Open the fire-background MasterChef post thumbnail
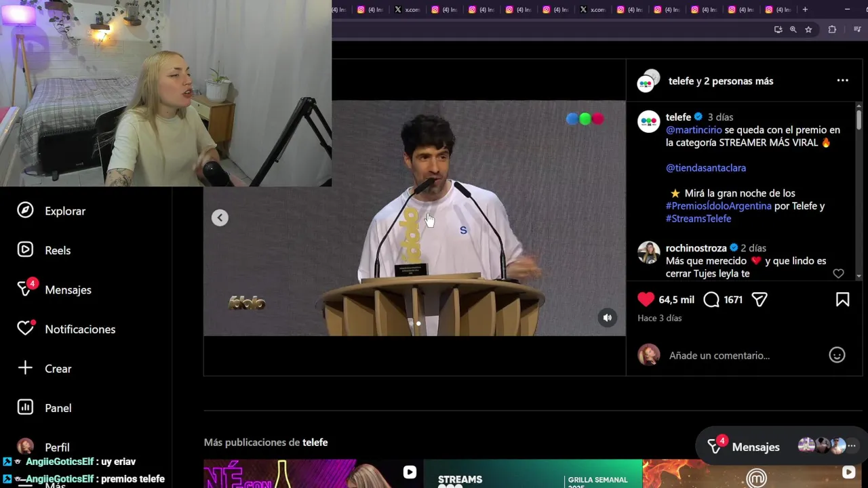The width and height of the screenshot is (868, 488). (x=752, y=474)
